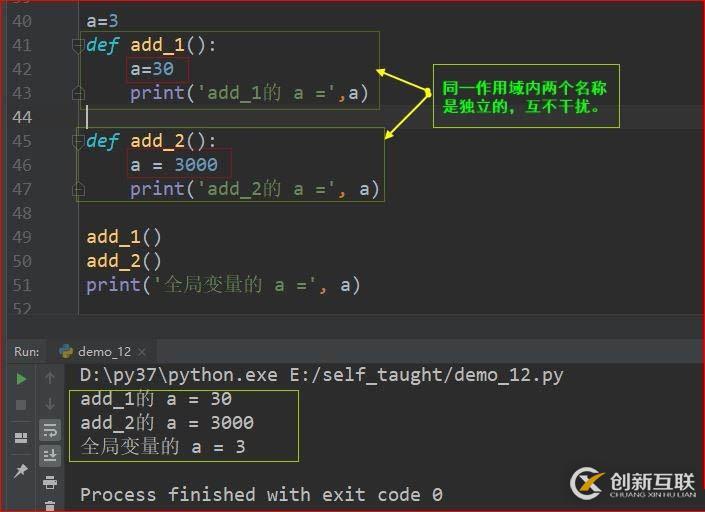Click "def add_2():" in the editor
705x512 pixels.
click(x=151, y=141)
